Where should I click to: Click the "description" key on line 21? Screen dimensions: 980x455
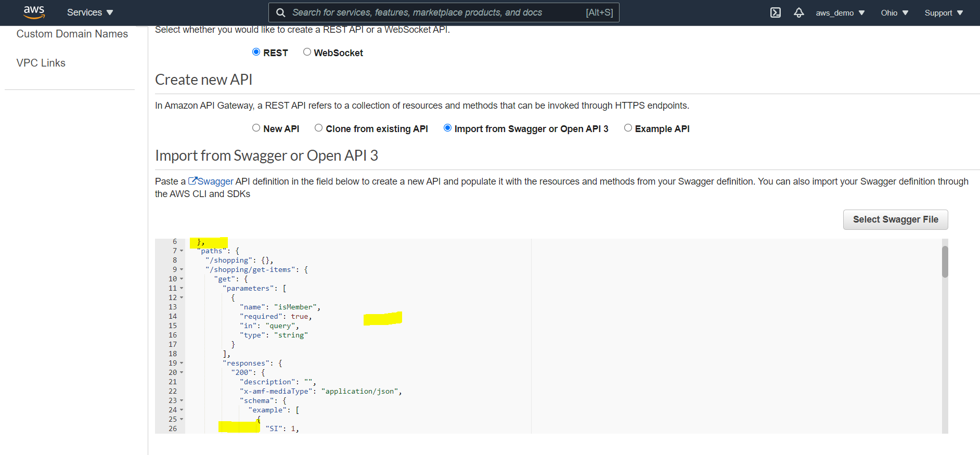[268, 382]
